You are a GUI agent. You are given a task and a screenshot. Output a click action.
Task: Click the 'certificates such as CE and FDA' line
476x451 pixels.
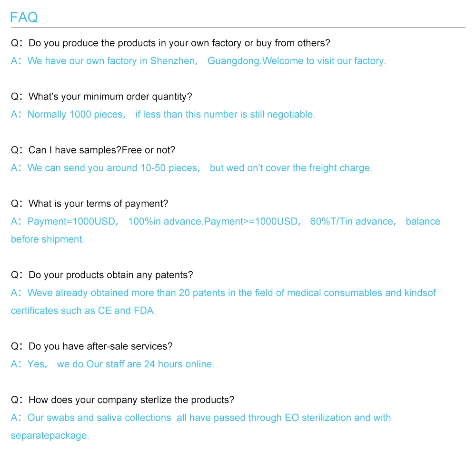tap(83, 311)
